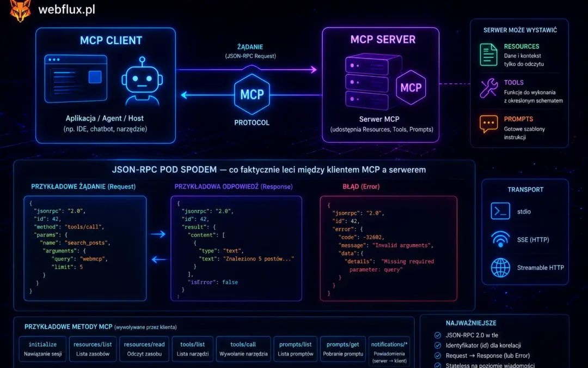Select the resources/read method box
The width and height of the screenshot is (588, 368).
pyautogui.click(x=144, y=349)
